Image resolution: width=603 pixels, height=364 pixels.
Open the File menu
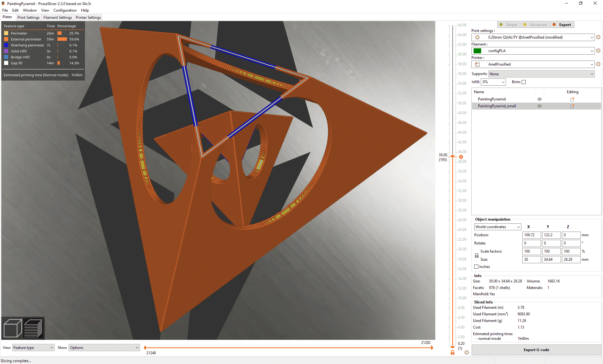(5, 10)
